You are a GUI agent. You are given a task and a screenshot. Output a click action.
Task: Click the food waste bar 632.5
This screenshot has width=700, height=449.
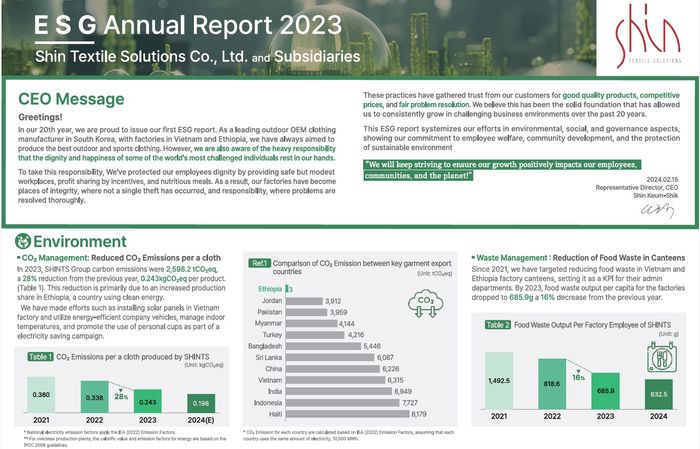tap(658, 394)
